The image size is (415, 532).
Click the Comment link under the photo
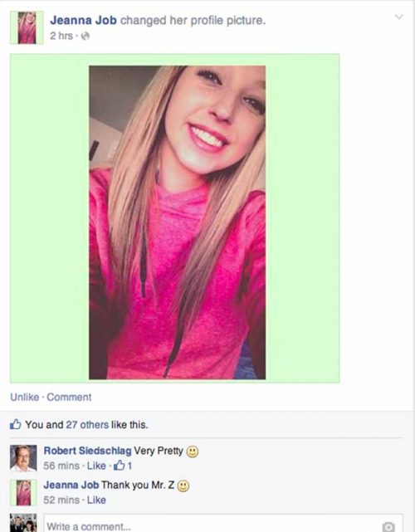point(69,397)
